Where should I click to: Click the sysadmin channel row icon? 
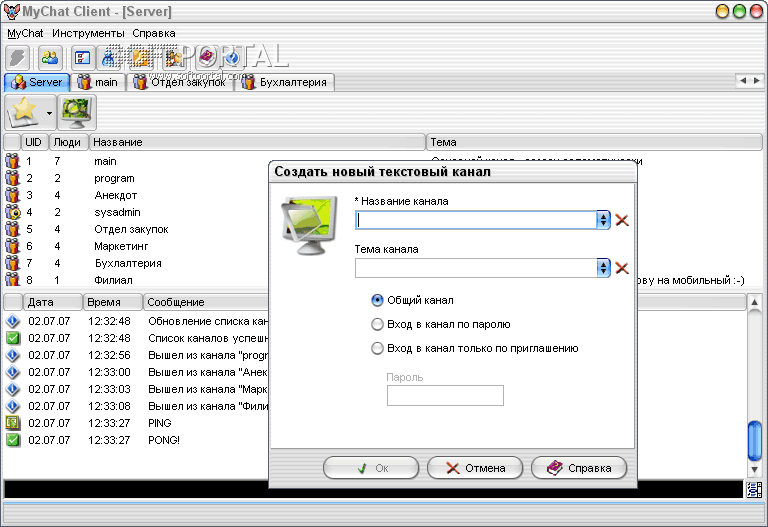pos(12,212)
